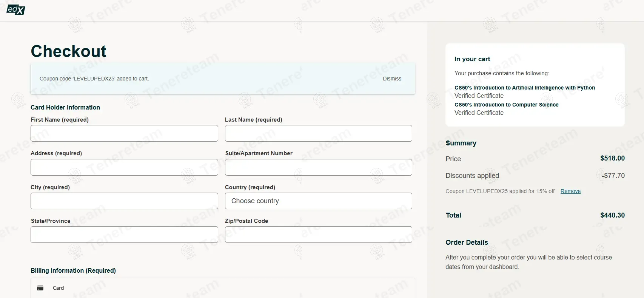This screenshot has width=644, height=298.
Task: Focus the Suite/Apartment Number field
Action: [x=318, y=167]
